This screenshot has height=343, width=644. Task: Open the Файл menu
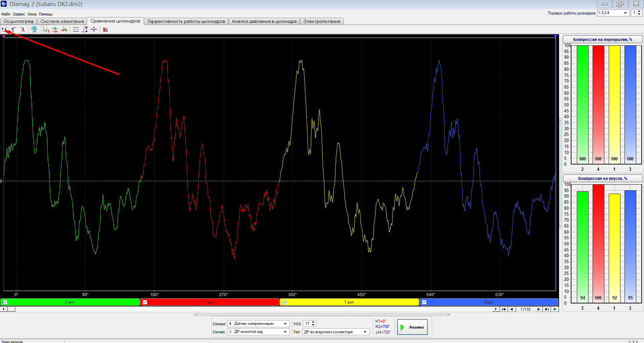6,14
